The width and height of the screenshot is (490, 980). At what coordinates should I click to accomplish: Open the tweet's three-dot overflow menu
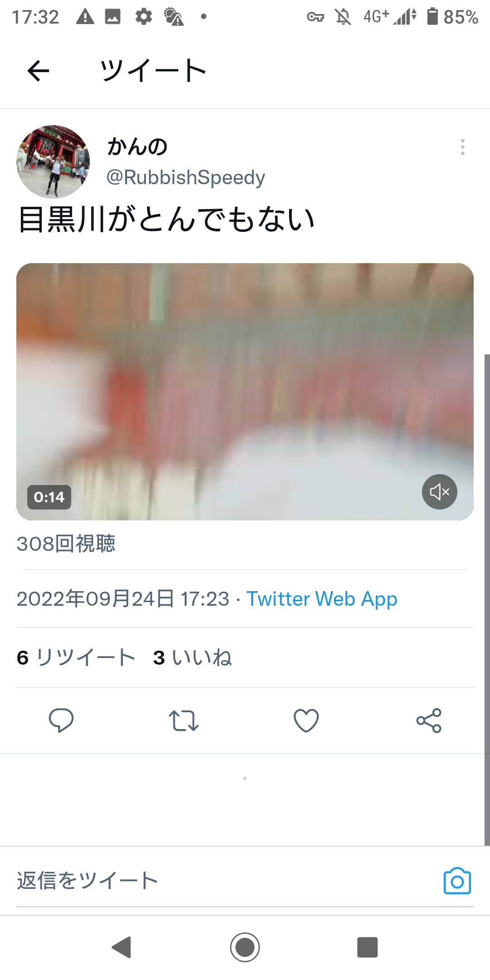click(x=462, y=147)
